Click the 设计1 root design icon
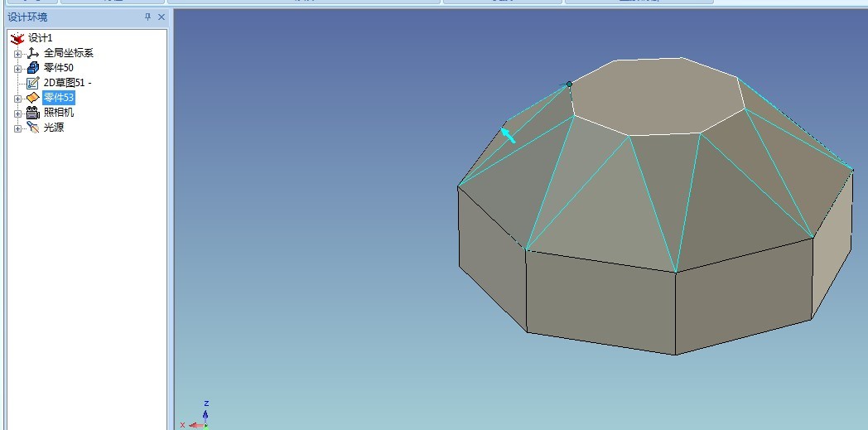Viewport: 868px width, 430px height. tap(17, 38)
